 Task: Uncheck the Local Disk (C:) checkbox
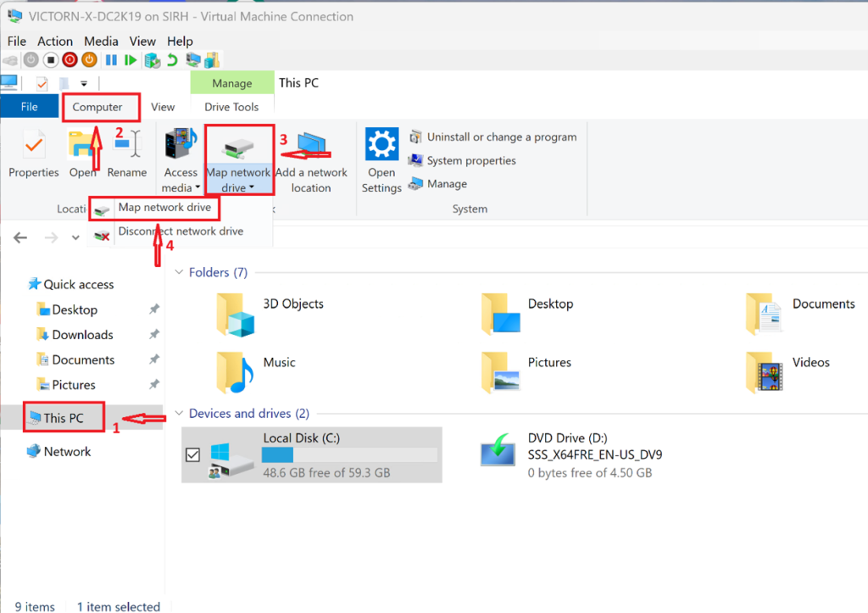[x=192, y=455]
